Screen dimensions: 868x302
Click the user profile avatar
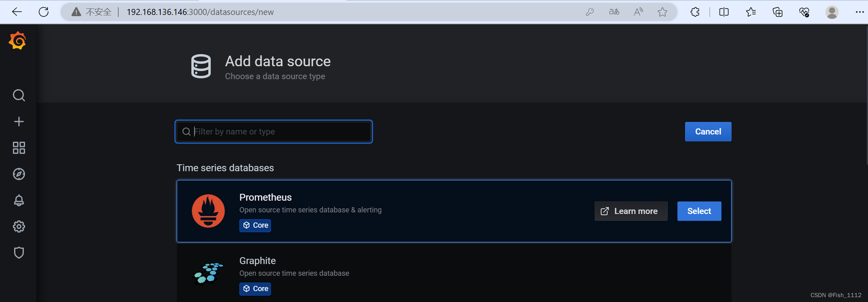(x=832, y=12)
